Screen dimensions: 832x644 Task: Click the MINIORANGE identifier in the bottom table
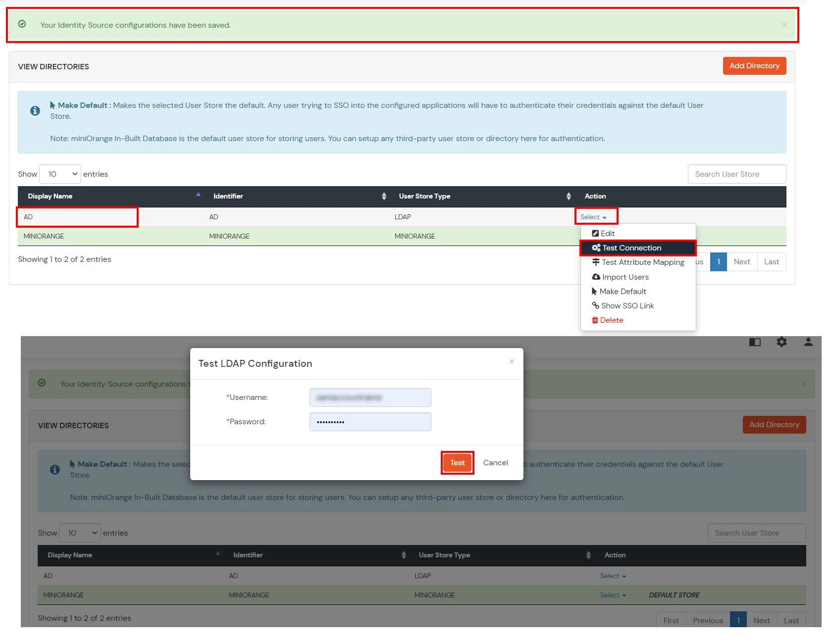click(249, 595)
